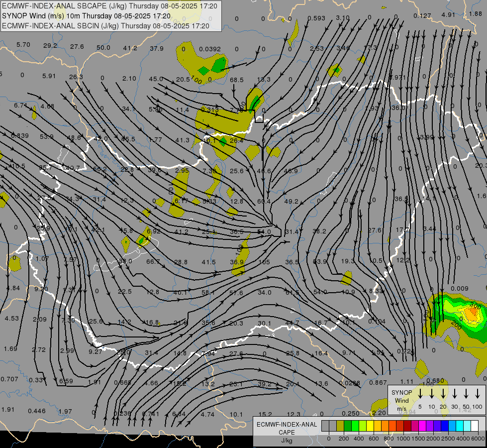Click the 'ECMWF-INDEX-ANAL CAPE J/kg' legend label

click(287, 432)
